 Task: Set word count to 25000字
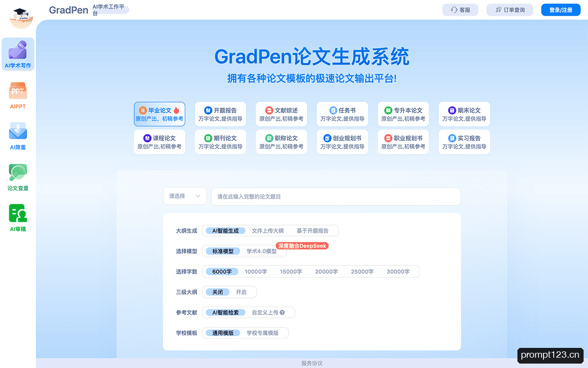click(362, 271)
